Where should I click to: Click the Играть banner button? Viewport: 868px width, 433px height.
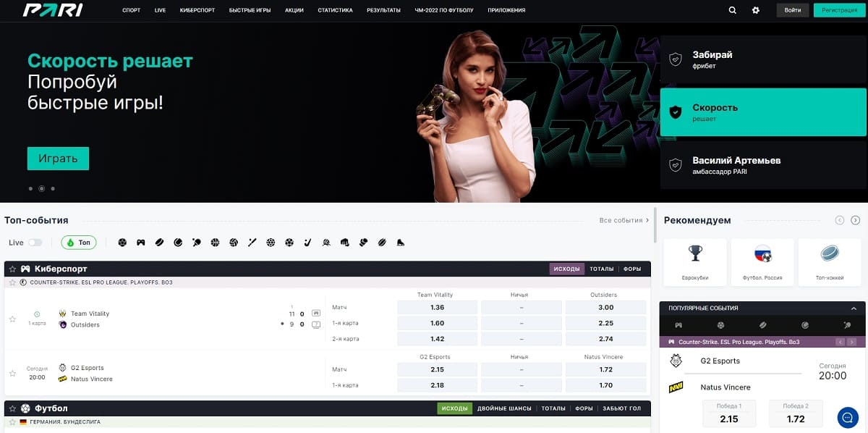(58, 159)
